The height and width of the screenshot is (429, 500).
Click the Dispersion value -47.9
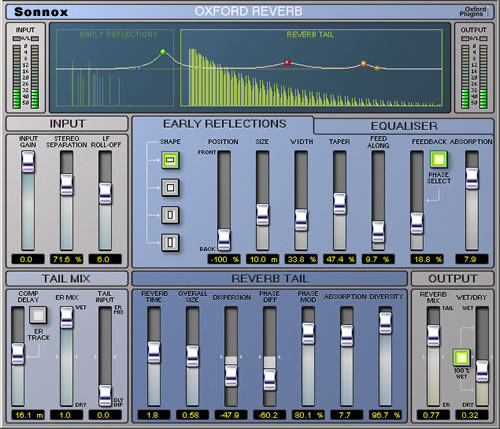[x=231, y=415]
